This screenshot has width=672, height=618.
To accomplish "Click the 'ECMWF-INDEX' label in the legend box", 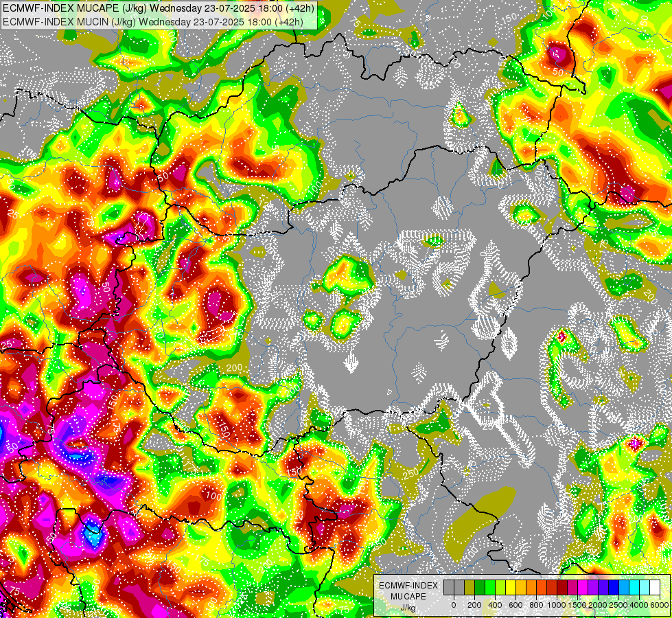I will pyautogui.click(x=408, y=586).
